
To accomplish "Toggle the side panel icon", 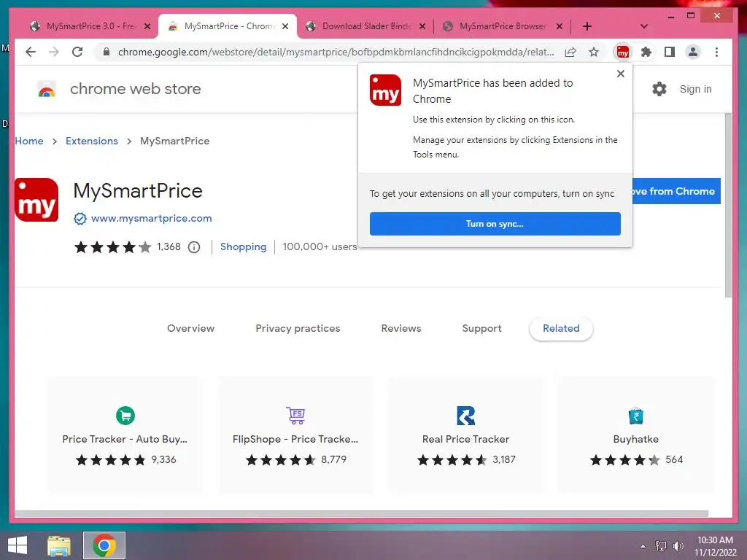I will [x=670, y=52].
